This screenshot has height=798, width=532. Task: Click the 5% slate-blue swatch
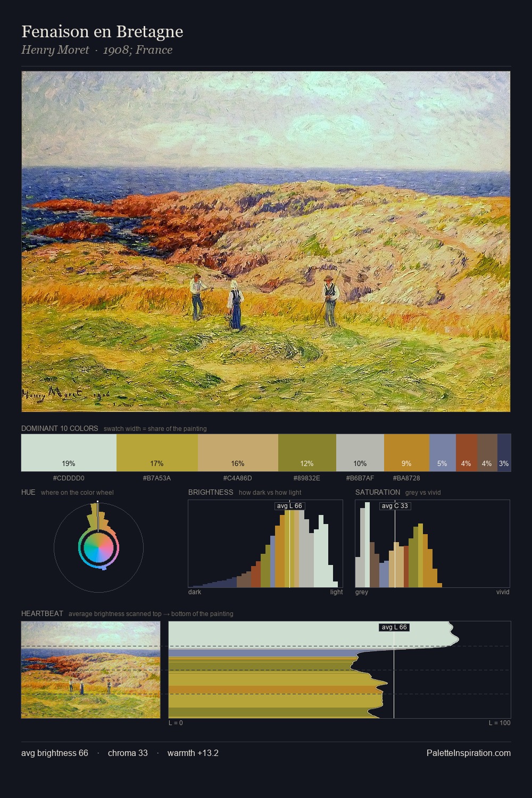[x=443, y=453]
